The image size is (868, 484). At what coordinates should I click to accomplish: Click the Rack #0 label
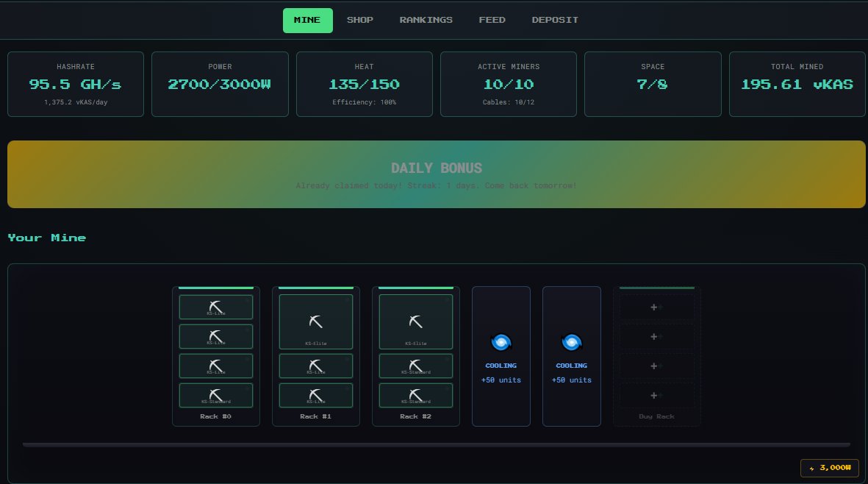(x=216, y=416)
